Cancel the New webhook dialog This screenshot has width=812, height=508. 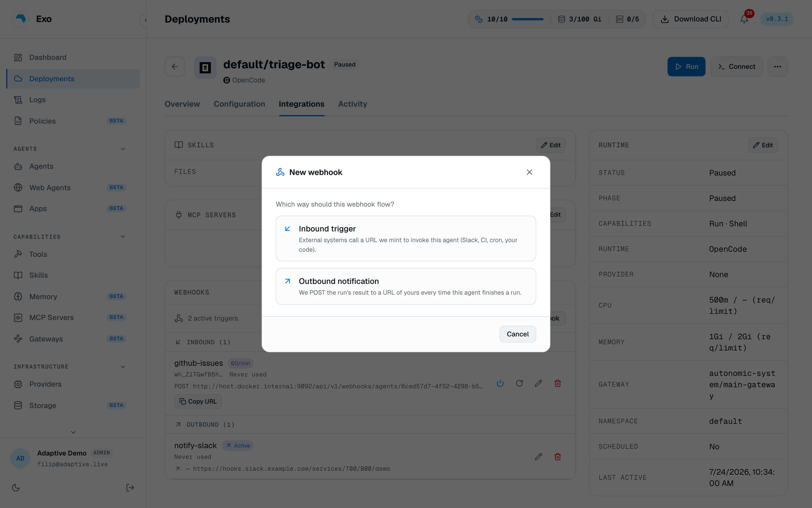coord(517,334)
